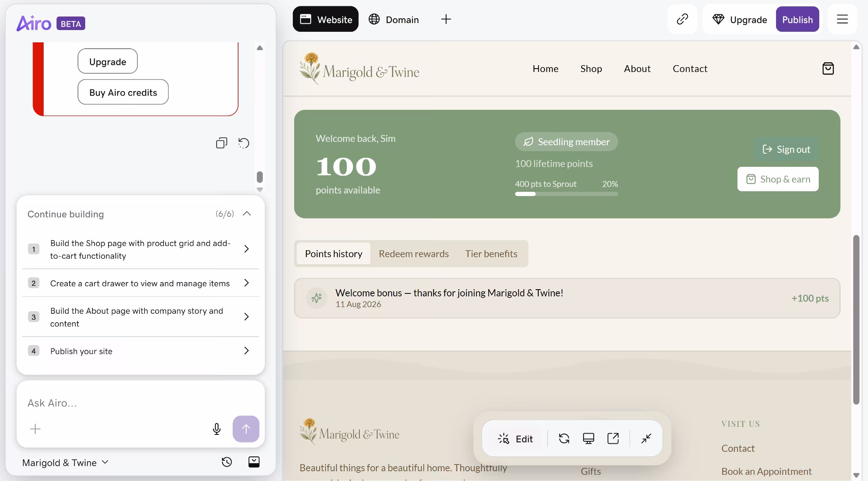868x481 pixels.
Task: Click the purple Publish button
Action: [x=797, y=19]
